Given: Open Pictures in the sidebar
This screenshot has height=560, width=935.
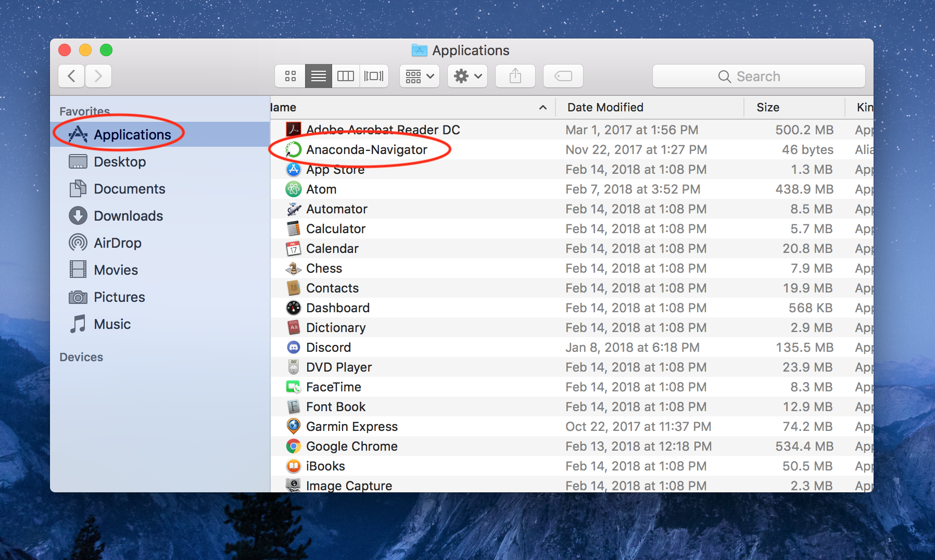Looking at the screenshot, I should (160, 297).
